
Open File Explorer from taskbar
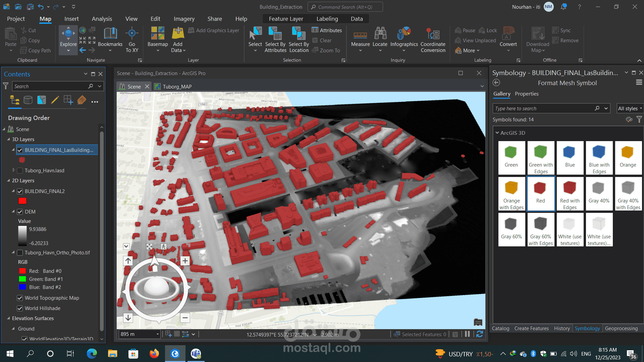pyautogui.click(x=112, y=353)
